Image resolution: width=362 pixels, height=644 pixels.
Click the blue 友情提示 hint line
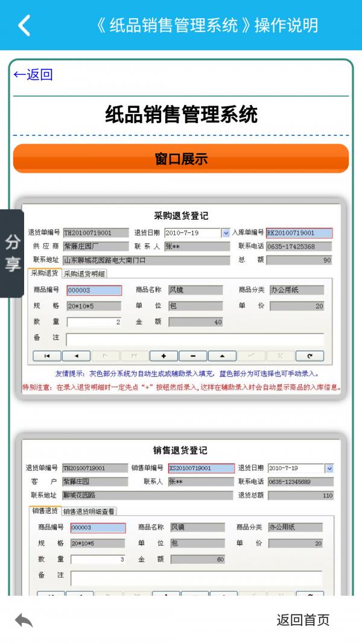tap(187, 374)
